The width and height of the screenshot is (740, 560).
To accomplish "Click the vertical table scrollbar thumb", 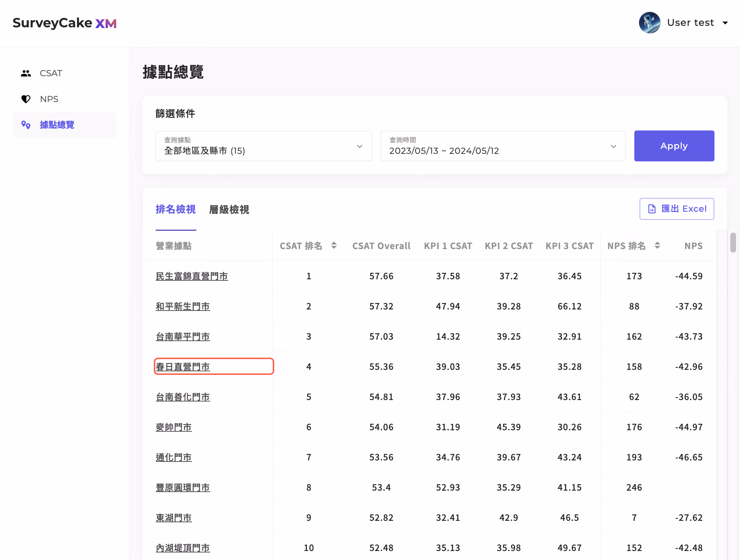I will pos(733,243).
